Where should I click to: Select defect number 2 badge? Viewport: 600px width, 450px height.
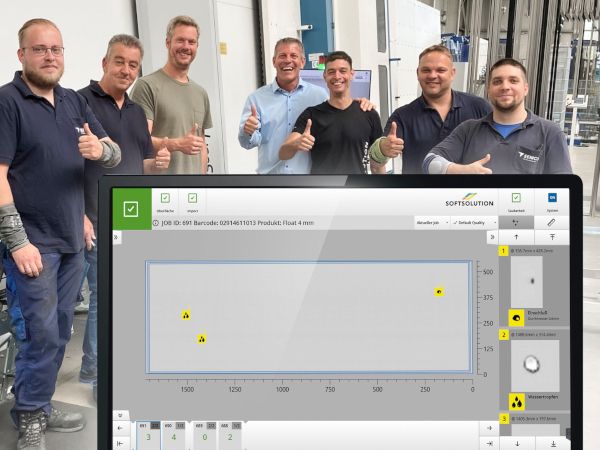(504, 335)
